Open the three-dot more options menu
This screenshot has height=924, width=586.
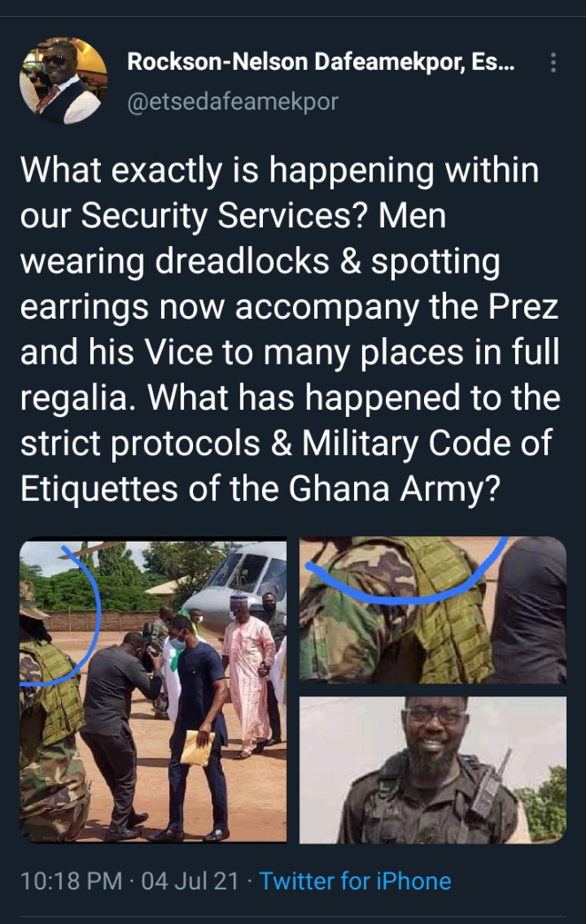(x=553, y=63)
